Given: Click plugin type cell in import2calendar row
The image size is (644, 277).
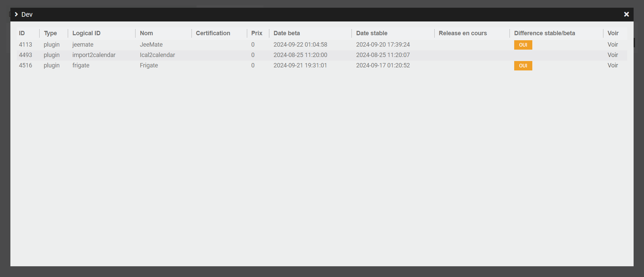Looking at the screenshot, I should [52, 55].
